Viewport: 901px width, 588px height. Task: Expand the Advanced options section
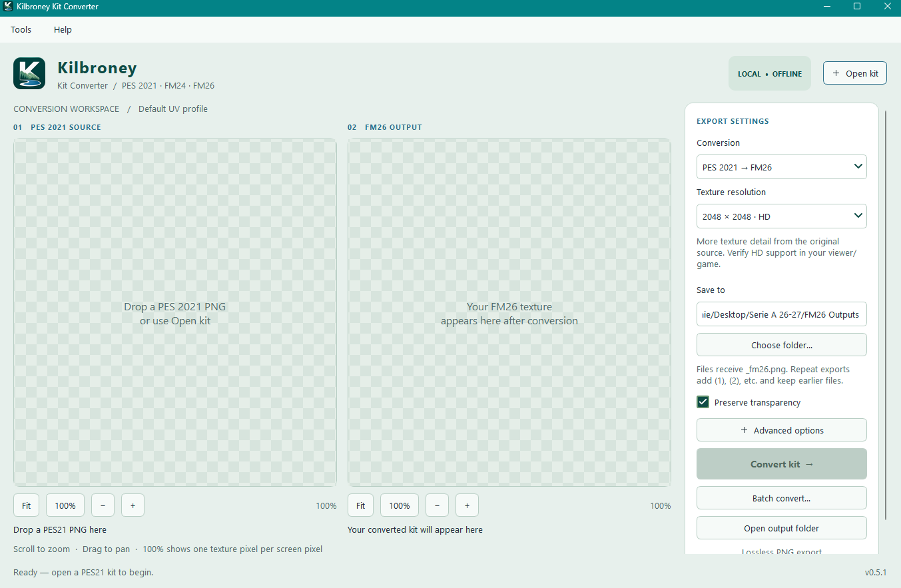point(782,430)
